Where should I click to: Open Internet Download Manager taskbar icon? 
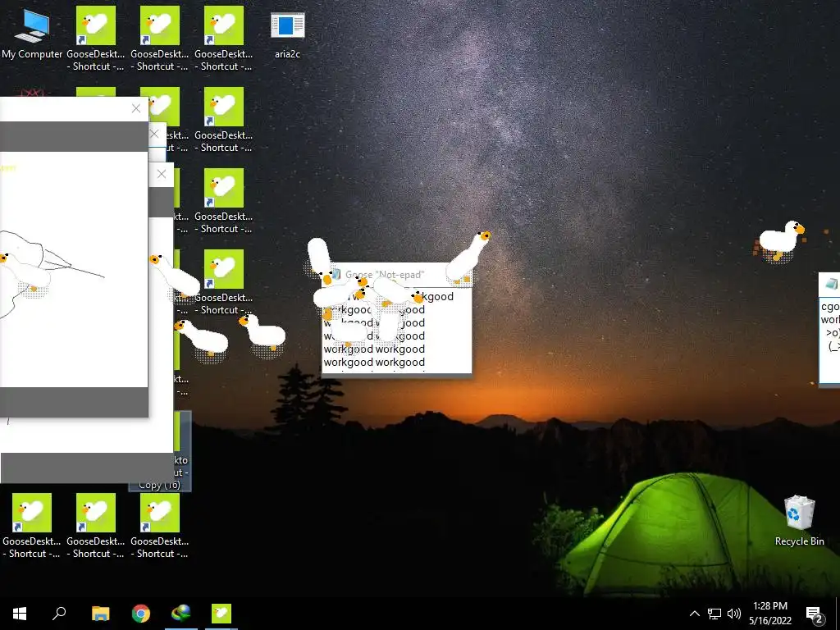(181, 614)
